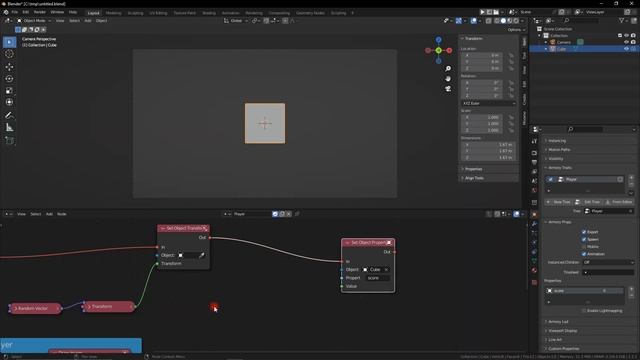The image size is (640, 360).
Task: Open the File menu
Action: [x=15, y=12]
